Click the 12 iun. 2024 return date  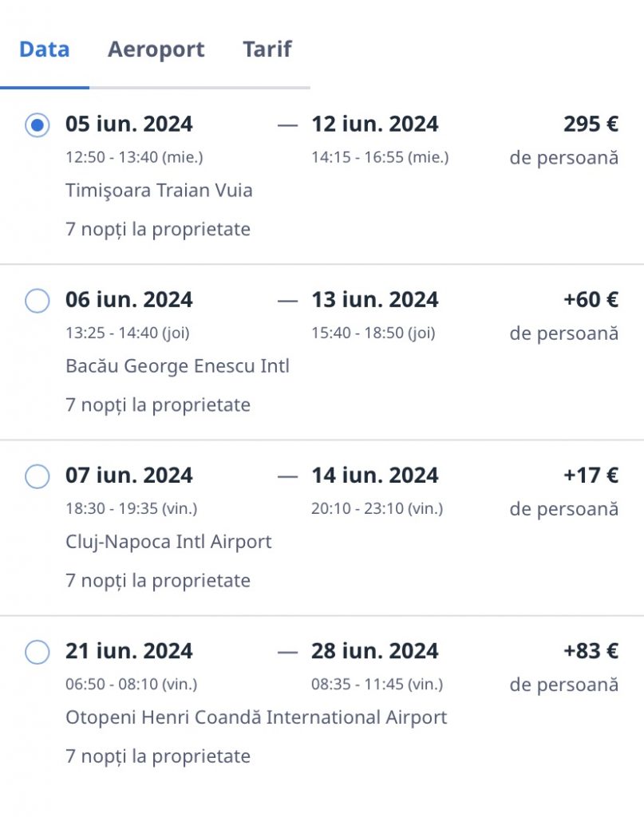coord(374,124)
